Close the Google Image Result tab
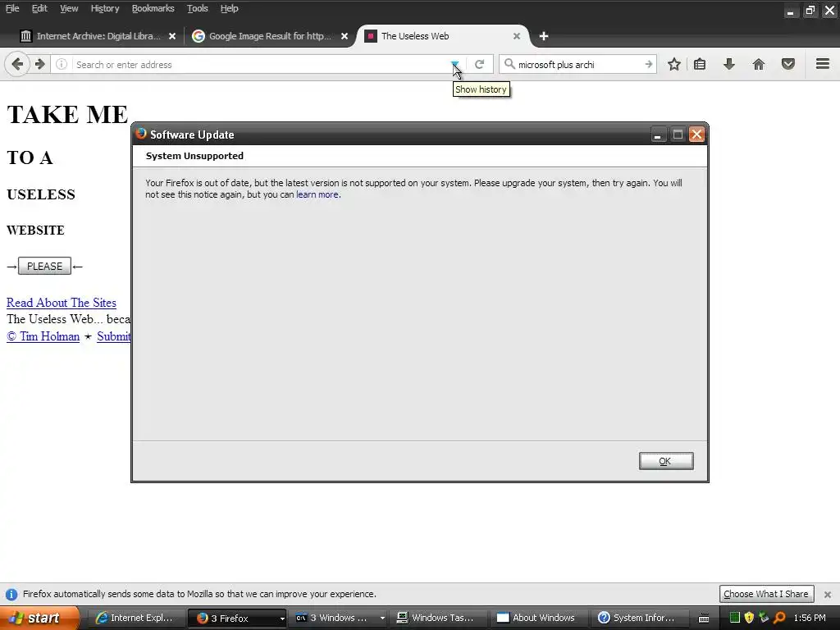The image size is (840, 630). [x=345, y=36]
